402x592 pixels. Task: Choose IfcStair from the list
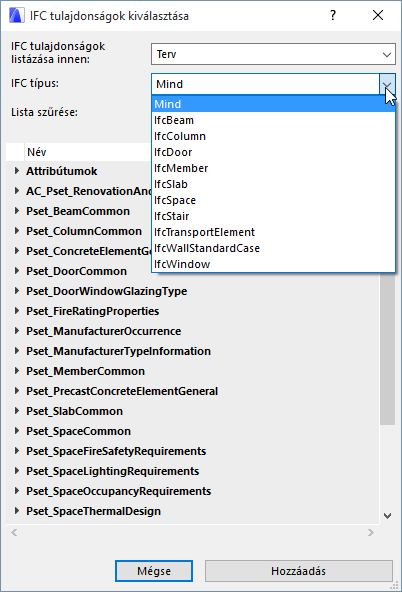point(273,216)
